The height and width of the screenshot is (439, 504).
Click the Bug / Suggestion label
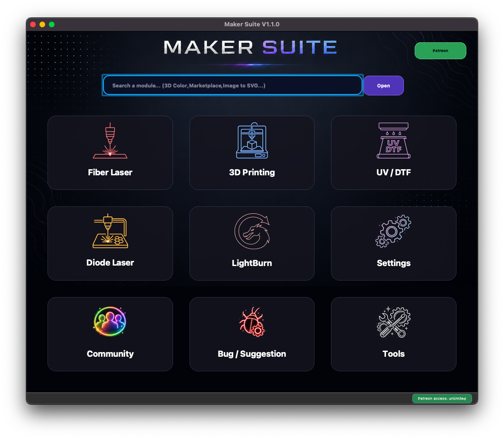point(252,353)
